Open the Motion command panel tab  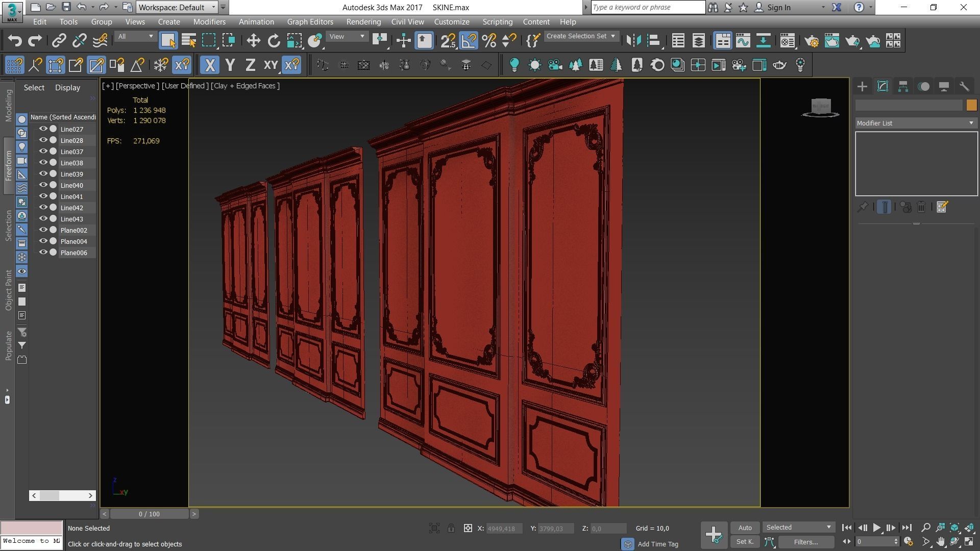point(923,86)
